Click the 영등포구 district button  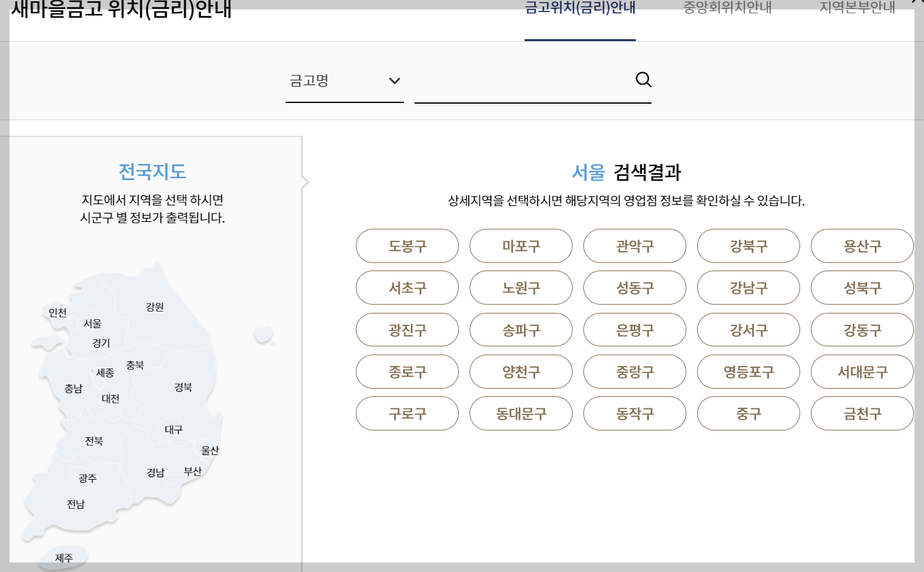coord(748,372)
